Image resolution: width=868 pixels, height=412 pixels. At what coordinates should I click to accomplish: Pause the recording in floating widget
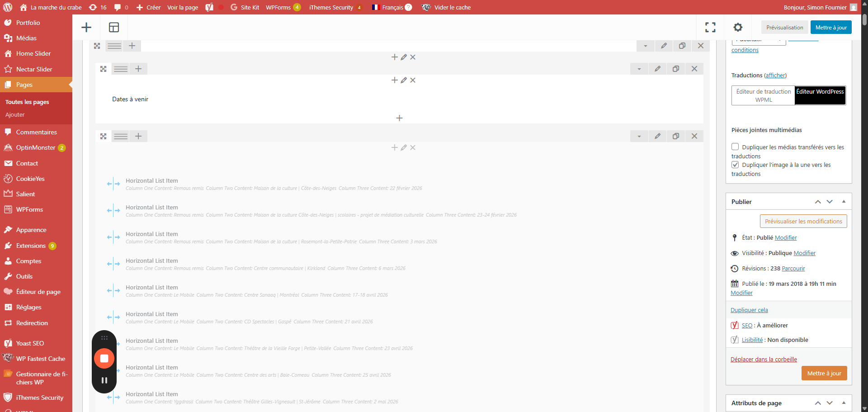click(x=104, y=380)
